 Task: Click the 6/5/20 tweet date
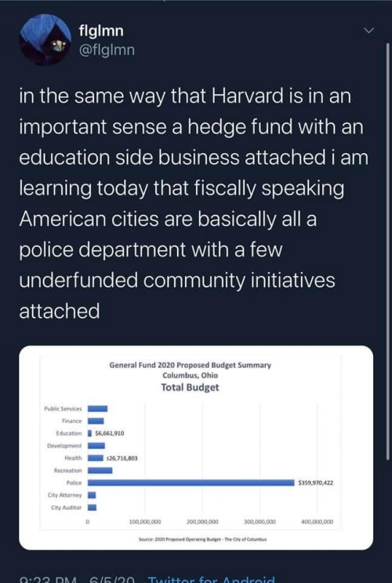coord(111,579)
